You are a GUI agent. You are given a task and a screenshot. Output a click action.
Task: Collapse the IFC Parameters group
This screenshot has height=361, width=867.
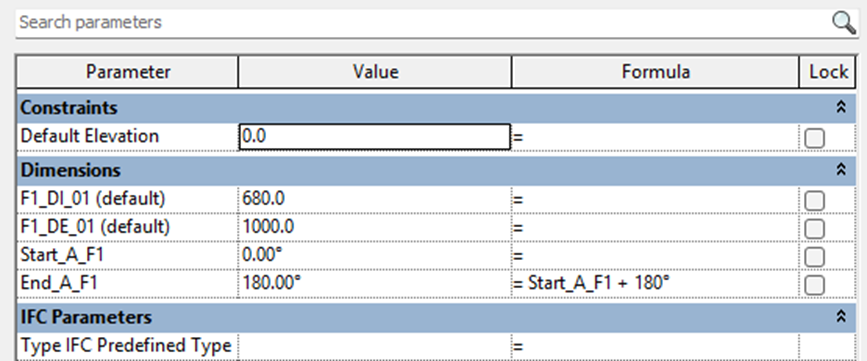click(x=840, y=317)
